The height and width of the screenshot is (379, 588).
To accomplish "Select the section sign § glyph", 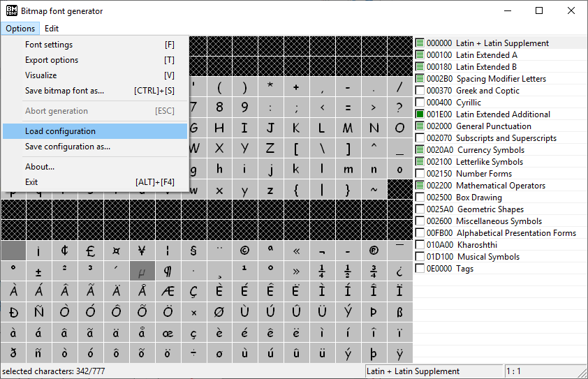I will point(193,251).
